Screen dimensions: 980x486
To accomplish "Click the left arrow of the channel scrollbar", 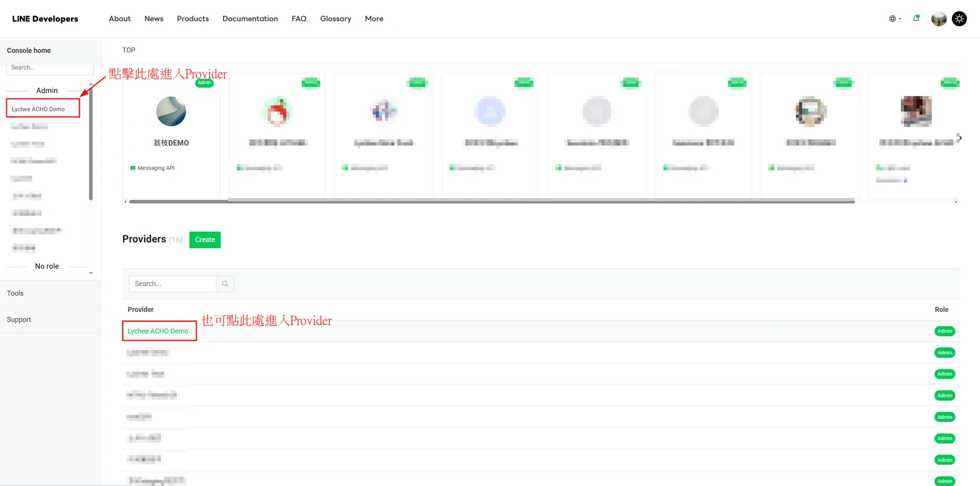I will pos(125,201).
